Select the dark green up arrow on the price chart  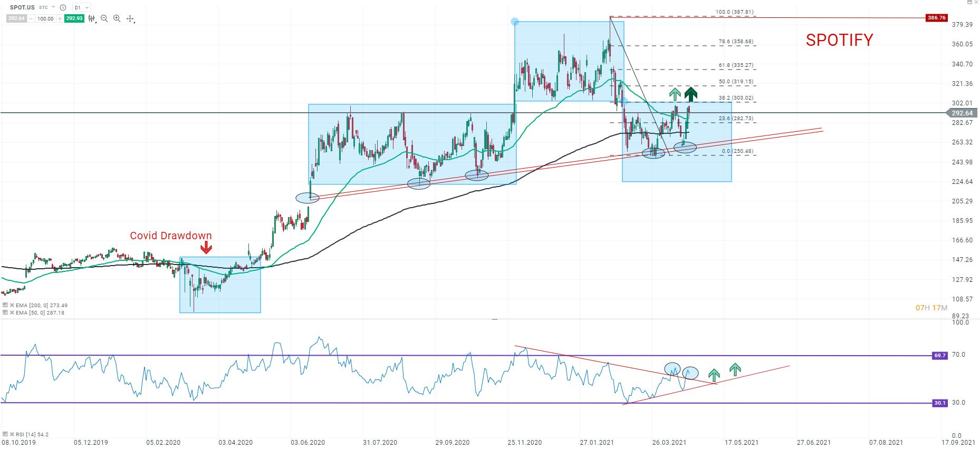pos(691,94)
